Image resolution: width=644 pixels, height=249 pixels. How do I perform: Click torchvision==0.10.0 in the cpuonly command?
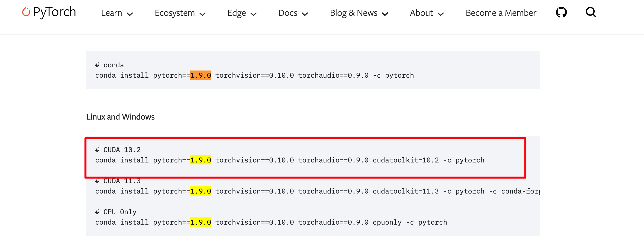[x=254, y=222]
